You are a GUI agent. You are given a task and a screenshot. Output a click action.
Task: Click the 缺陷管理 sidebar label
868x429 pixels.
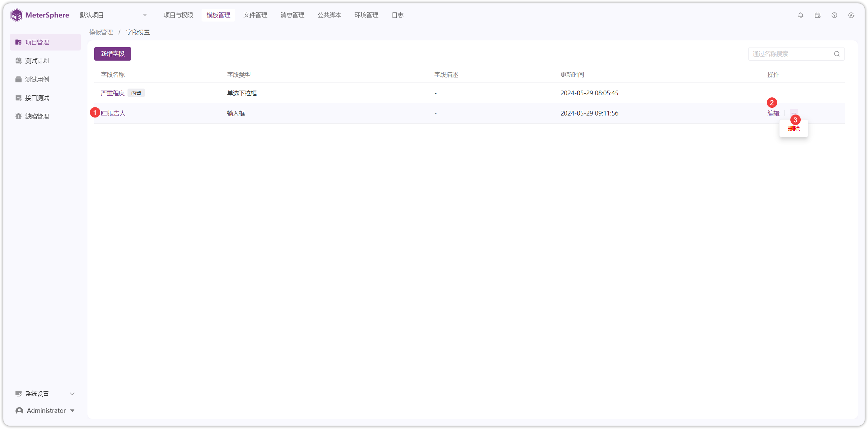[37, 117]
